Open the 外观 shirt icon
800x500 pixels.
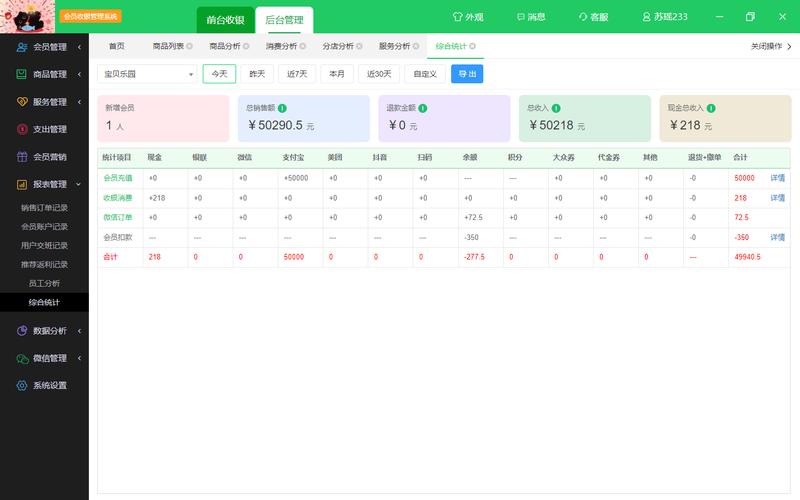pos(457,17)
